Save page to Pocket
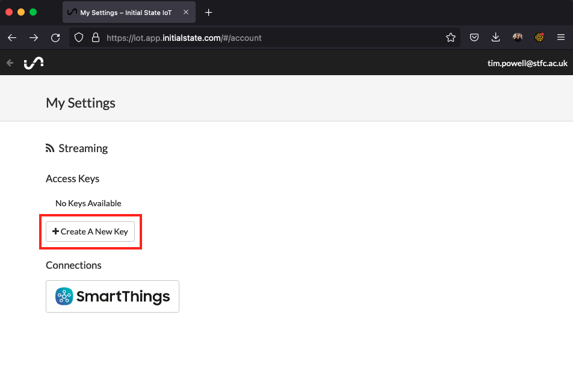573x392 pixels. [474, 37]
